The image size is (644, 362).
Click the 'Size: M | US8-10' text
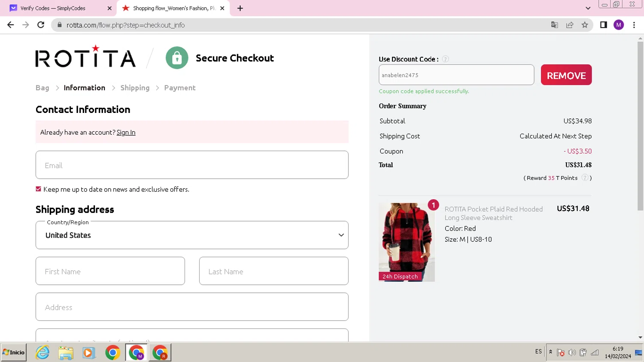coord(468,239)
